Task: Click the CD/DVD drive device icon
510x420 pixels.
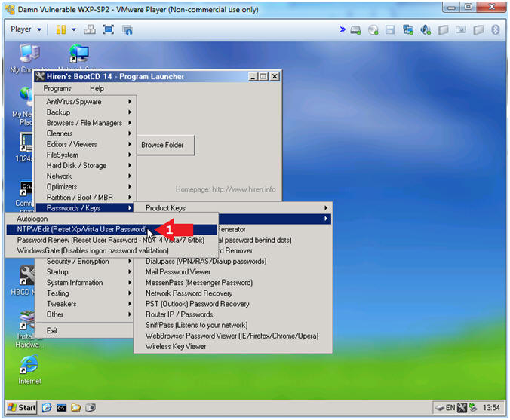Action: pyautogui.click(x=373, y=30)
